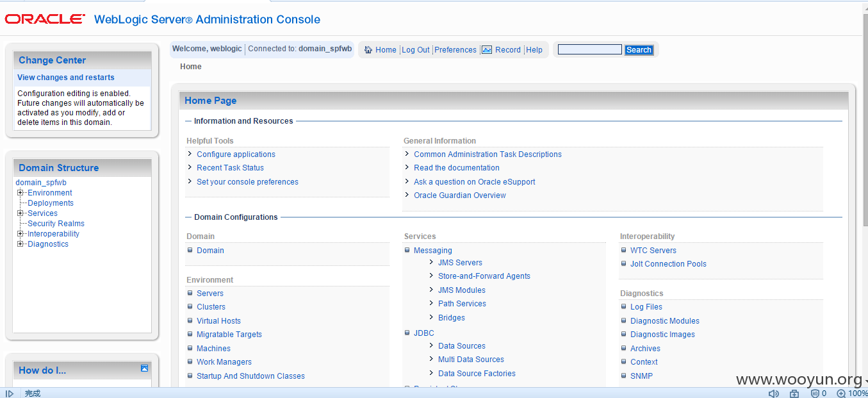868x398 pixels.
Task: Open Store-and-Forward Agents link
Action: [484, 276]
